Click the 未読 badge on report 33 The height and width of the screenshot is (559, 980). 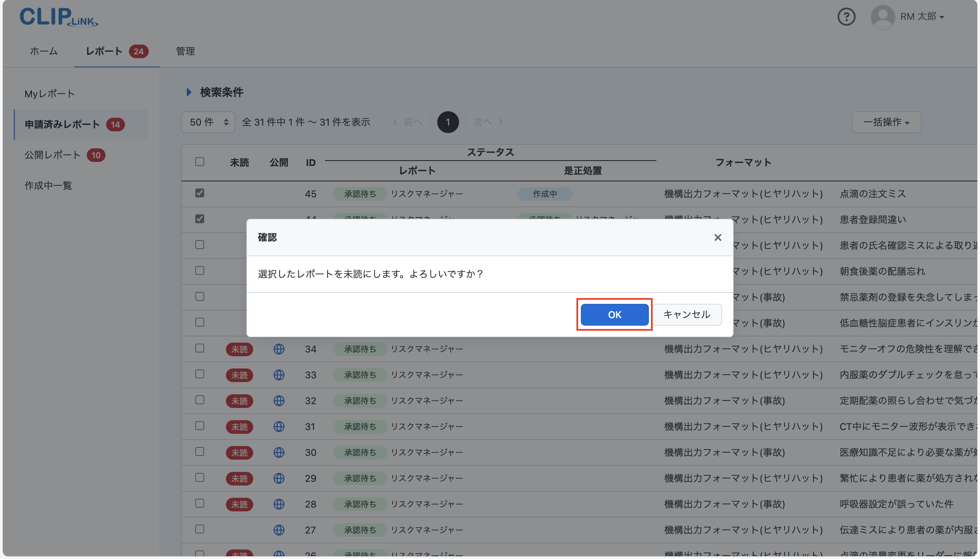coord(239,375)
